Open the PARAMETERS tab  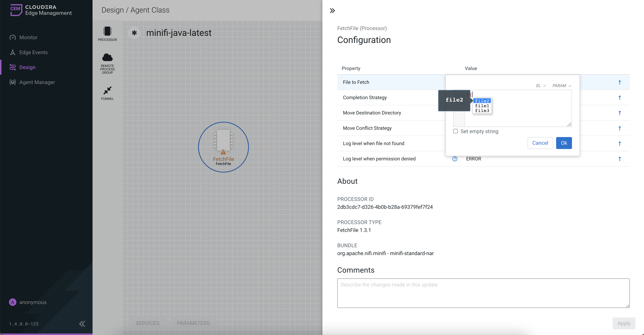(x=193, y=323)
